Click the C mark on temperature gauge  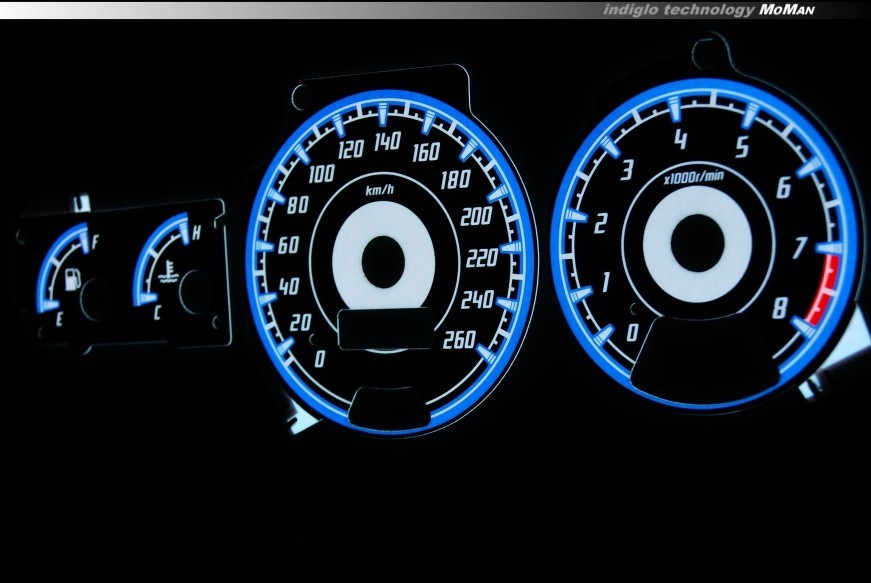click(x=159, y=312)
